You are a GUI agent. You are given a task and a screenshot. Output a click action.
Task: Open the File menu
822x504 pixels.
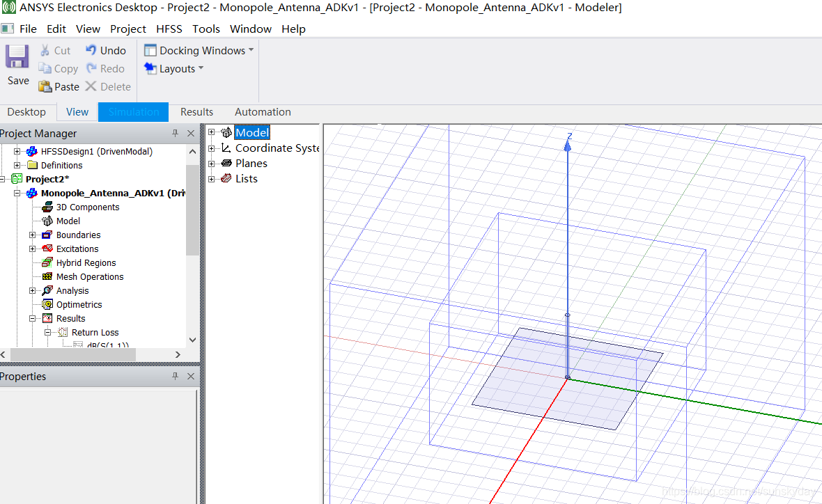[x=28, y=29]
